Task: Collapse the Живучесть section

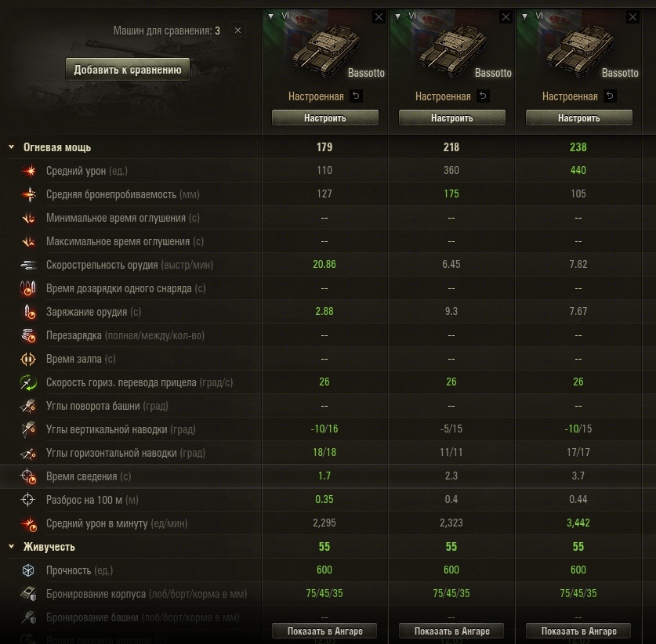Action: click(x=12, y=547)
